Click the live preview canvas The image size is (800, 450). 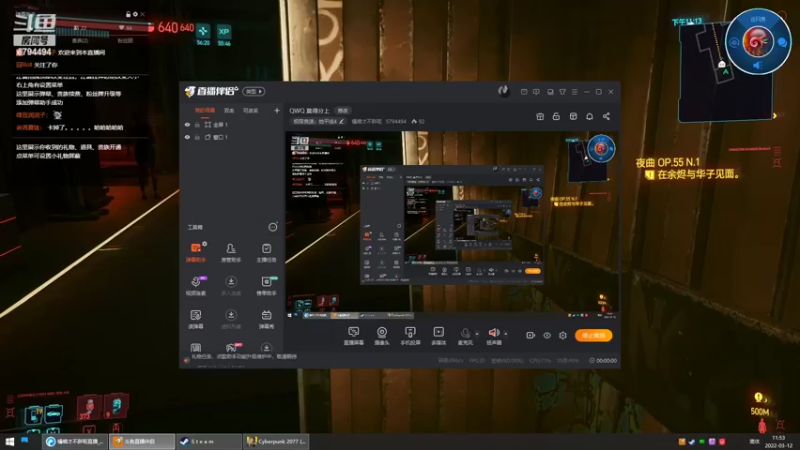[452, 225]
